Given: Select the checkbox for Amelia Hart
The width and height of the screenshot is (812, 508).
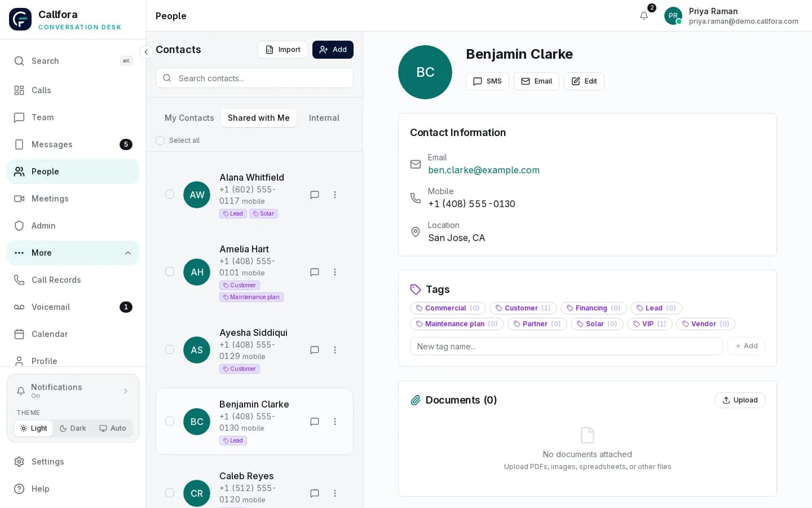Looking at the screenshot, I should [x=170, y=271].
